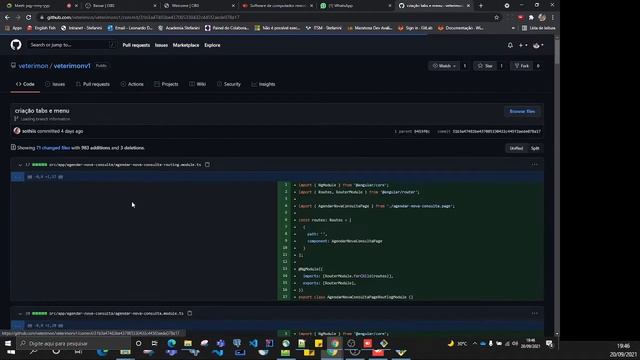Expand hidden lines in second diff hunk
Viewport: 640px width, 360px height.
click(x=18, y=325)
